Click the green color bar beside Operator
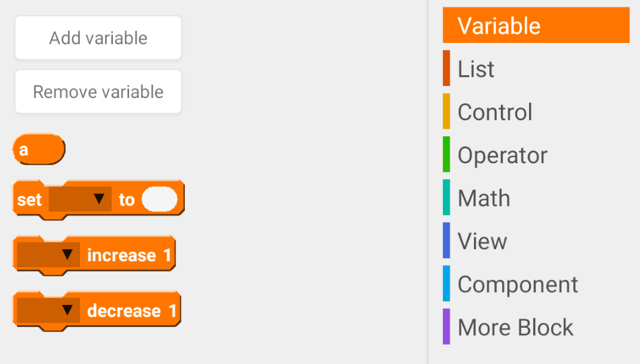Screen dimensions: 640x364 446,154
